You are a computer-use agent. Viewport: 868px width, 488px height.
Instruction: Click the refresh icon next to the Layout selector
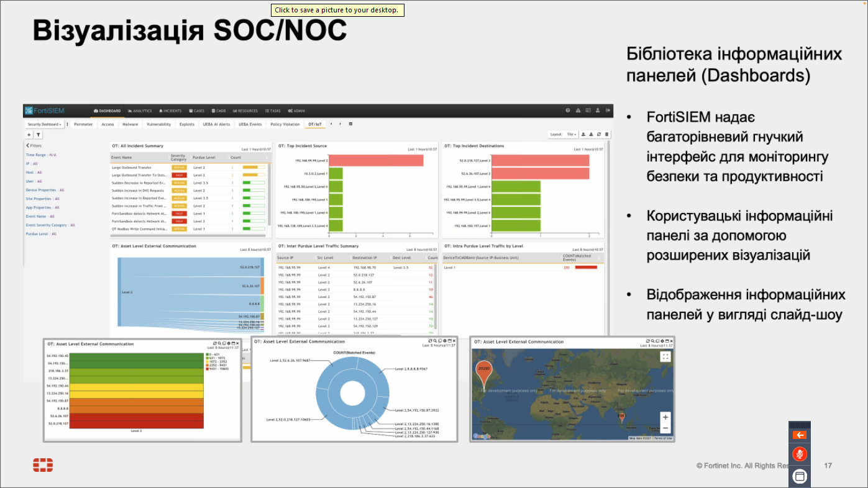(599, 134)
